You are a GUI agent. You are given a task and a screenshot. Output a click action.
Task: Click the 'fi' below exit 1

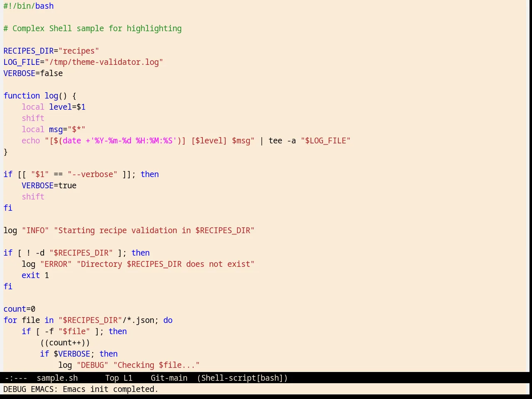8,287
